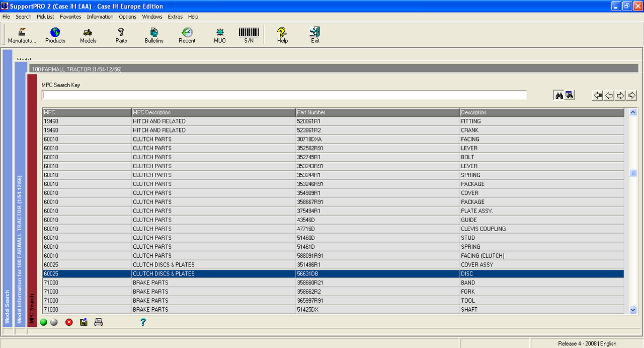Select part number 43546D GUIDE
Screen dimensions: 644x348
(333, 220)
